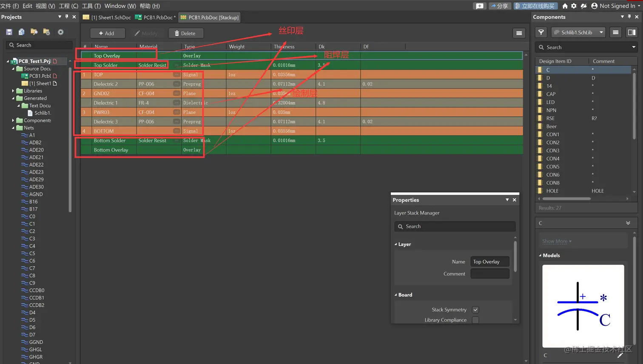Click the layer Name field showing Top Overlay
This screenshot has height=364, width=643.
tap(490, 262)
